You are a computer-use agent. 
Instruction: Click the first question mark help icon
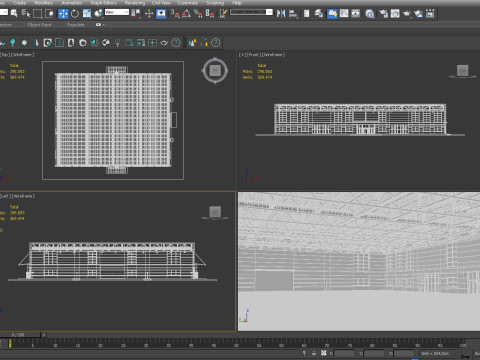point(176,43)
